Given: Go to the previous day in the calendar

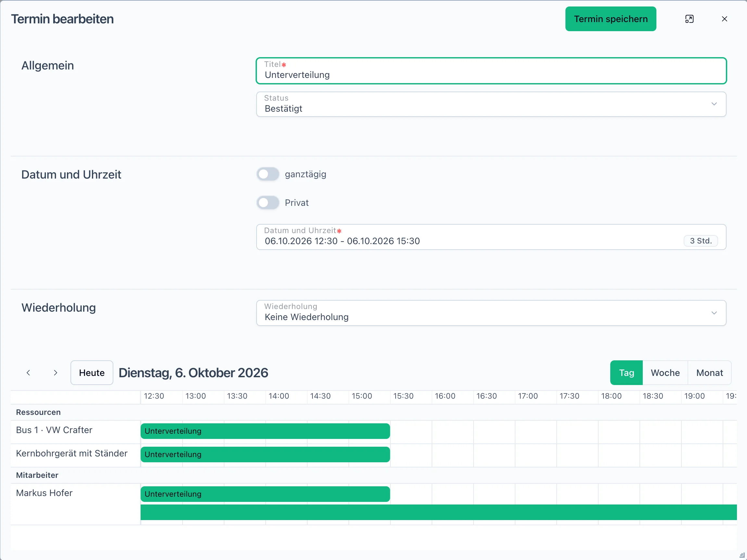Looking at the screenshot, I should coord(28,373).
